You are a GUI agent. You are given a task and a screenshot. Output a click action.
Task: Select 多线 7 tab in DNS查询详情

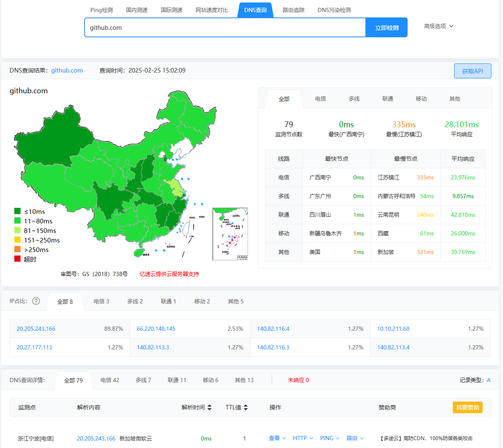(x=143, y=380)
